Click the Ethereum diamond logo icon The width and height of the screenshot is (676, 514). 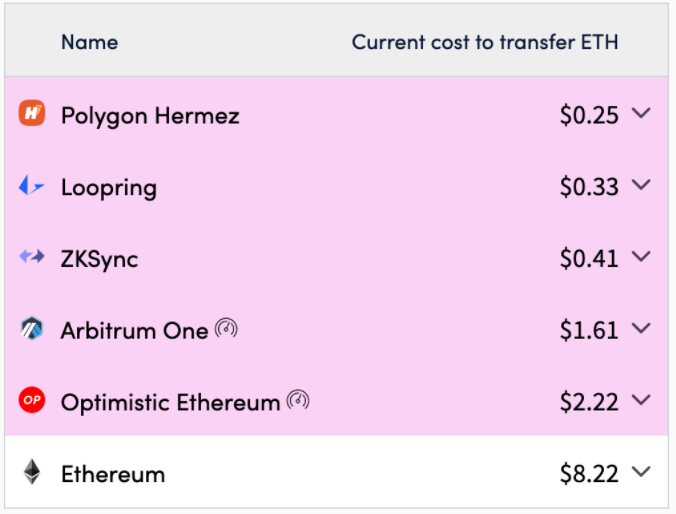coord(31,472)
